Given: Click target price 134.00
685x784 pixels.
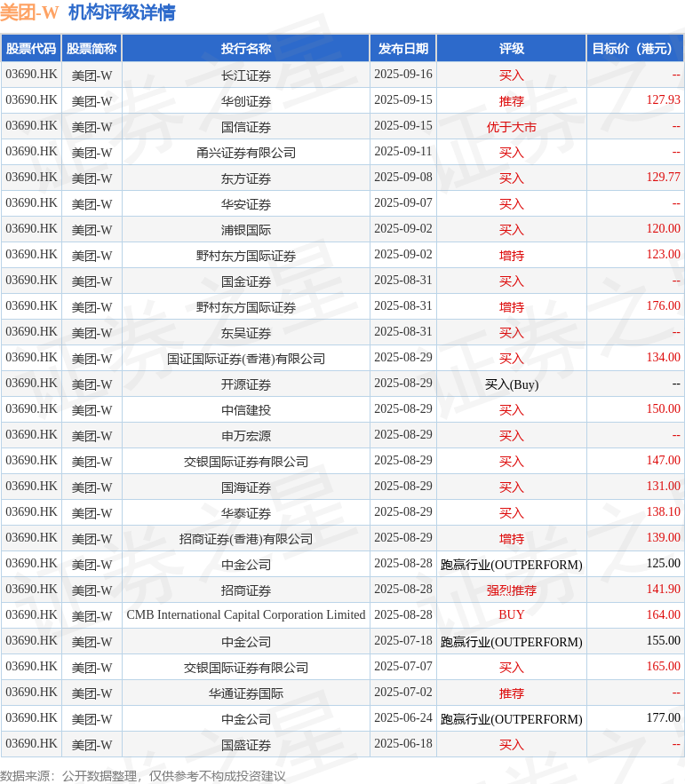Looking at the screenshot, I should coord(663,357).
